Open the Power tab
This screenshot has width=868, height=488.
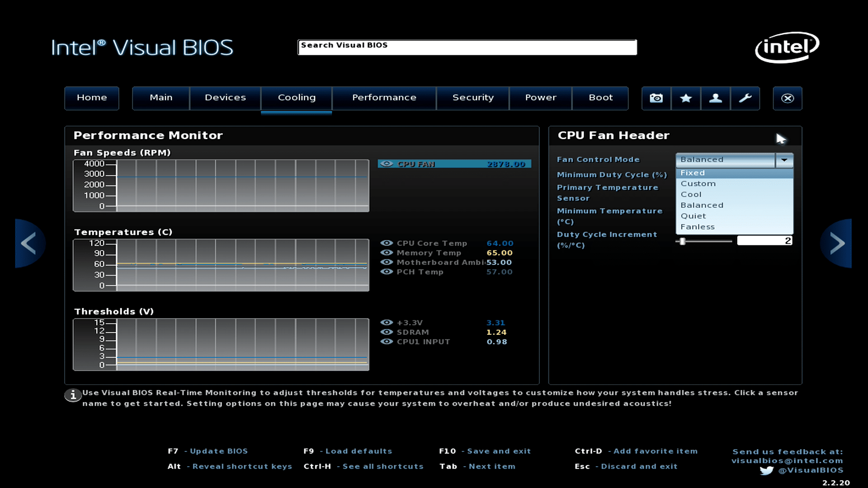[541, 98]
